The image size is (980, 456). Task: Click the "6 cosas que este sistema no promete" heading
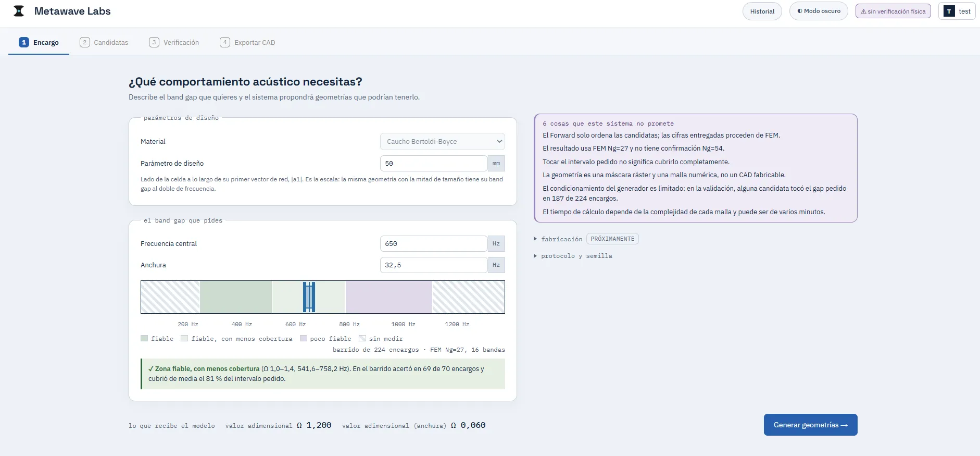[x=608, y=124]
